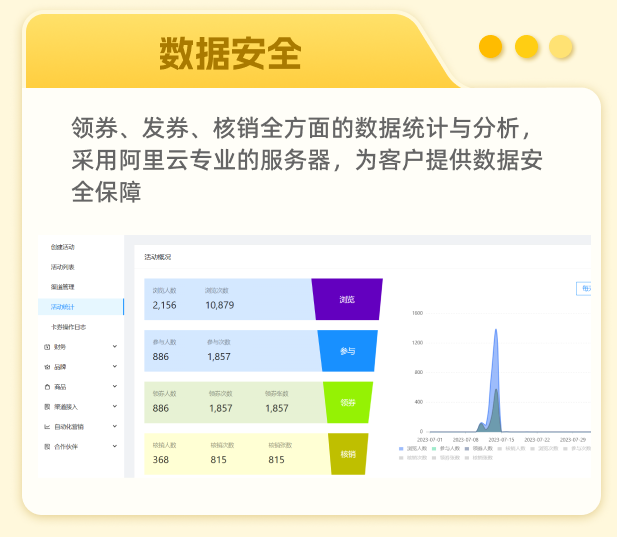This screenshot has height=537, width=617.
Task: Open 创建活动 in the sidebar
Action: (x=63, y=247)
